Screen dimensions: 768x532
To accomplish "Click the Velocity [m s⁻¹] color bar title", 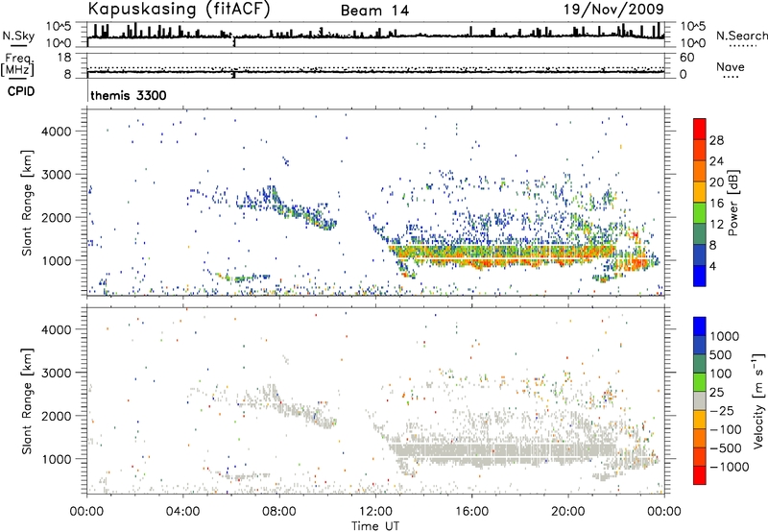I will coord(758,401).
